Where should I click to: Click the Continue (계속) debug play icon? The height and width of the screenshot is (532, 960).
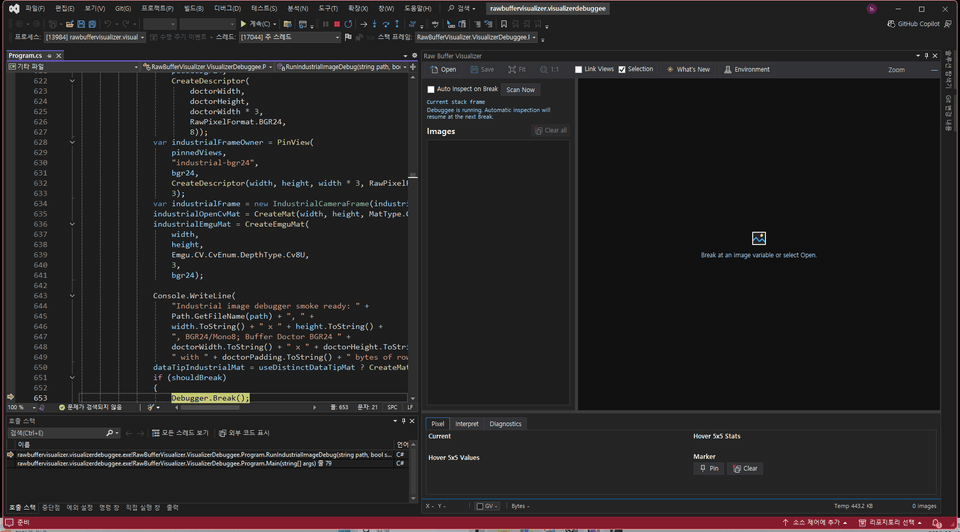coord(244,24)
